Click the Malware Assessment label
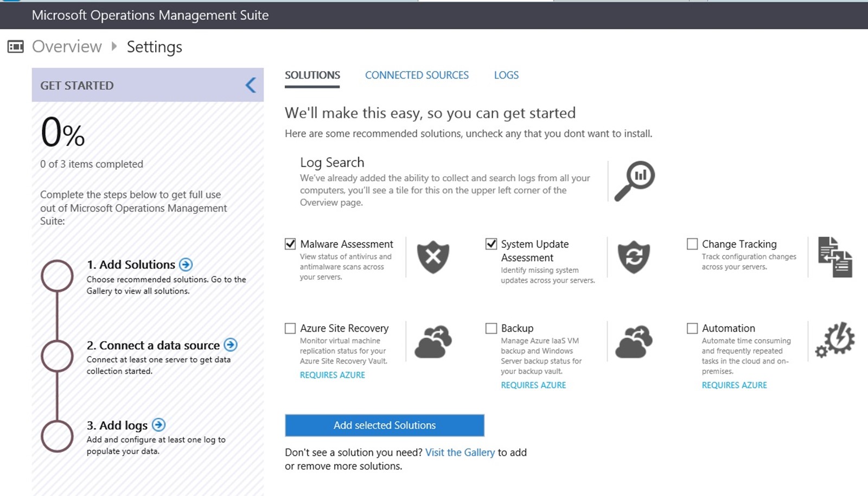This screenshot has width=868, height=496. coord(347,244)
